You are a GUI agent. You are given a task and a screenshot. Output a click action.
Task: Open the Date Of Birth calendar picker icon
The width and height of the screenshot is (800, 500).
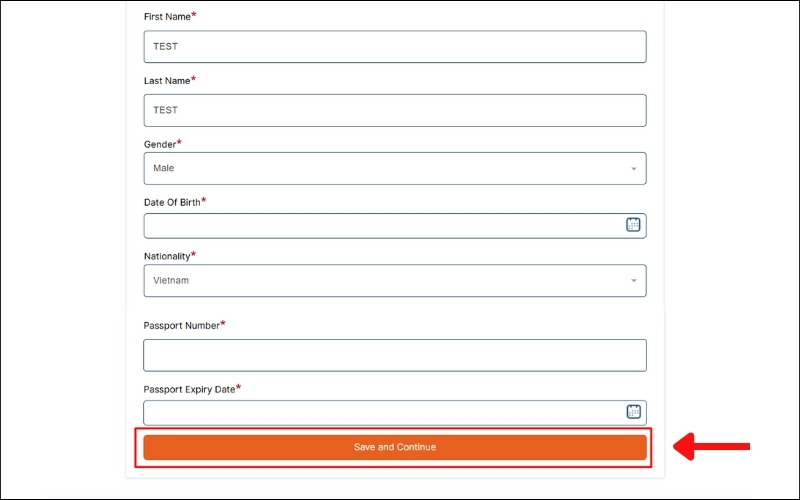coord(633,225)
